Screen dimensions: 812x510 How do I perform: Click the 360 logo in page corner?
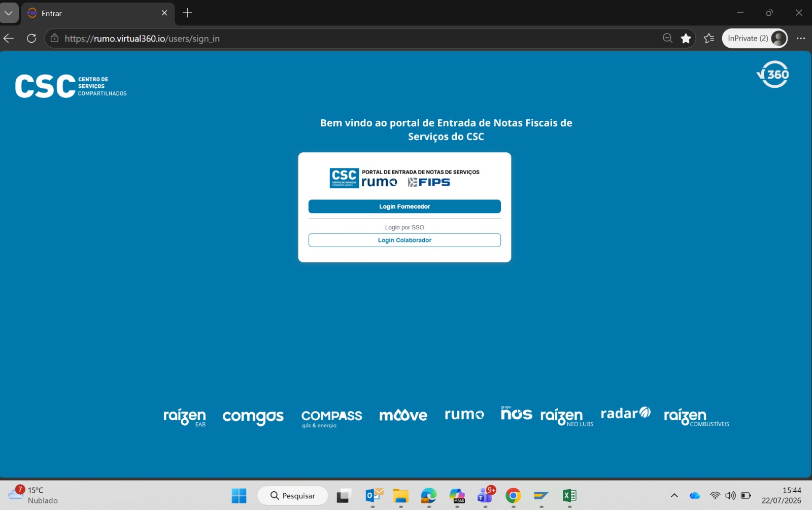pyautogui.click(x=773, y=75)
